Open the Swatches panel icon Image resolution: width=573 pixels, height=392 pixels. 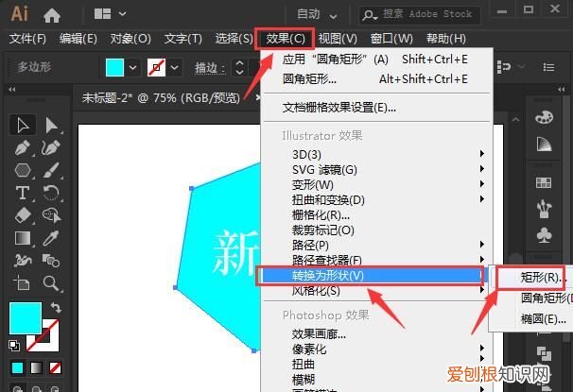click(544, 182)
